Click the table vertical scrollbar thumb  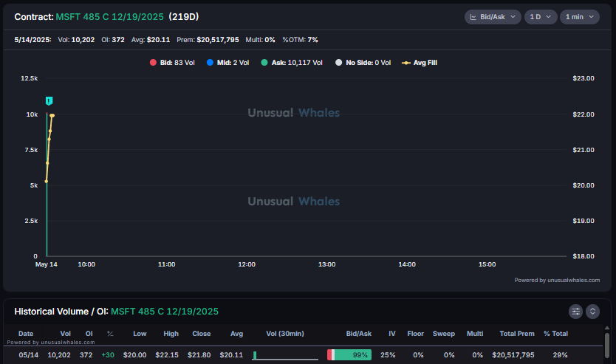(x=607, y=345)
